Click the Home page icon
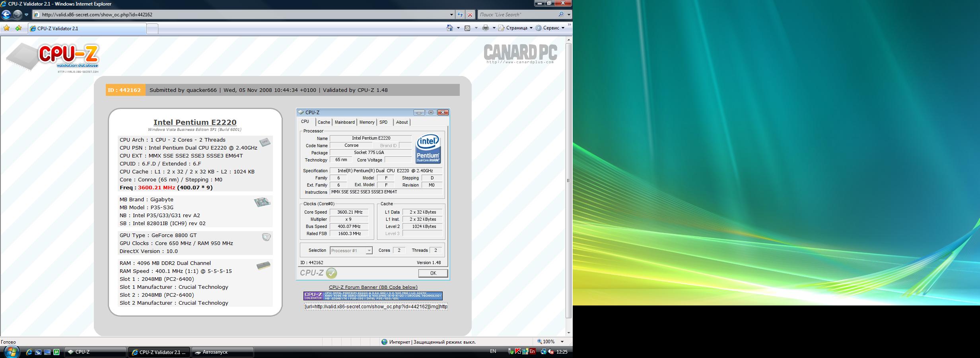980x358 pixels. [450, 28]
